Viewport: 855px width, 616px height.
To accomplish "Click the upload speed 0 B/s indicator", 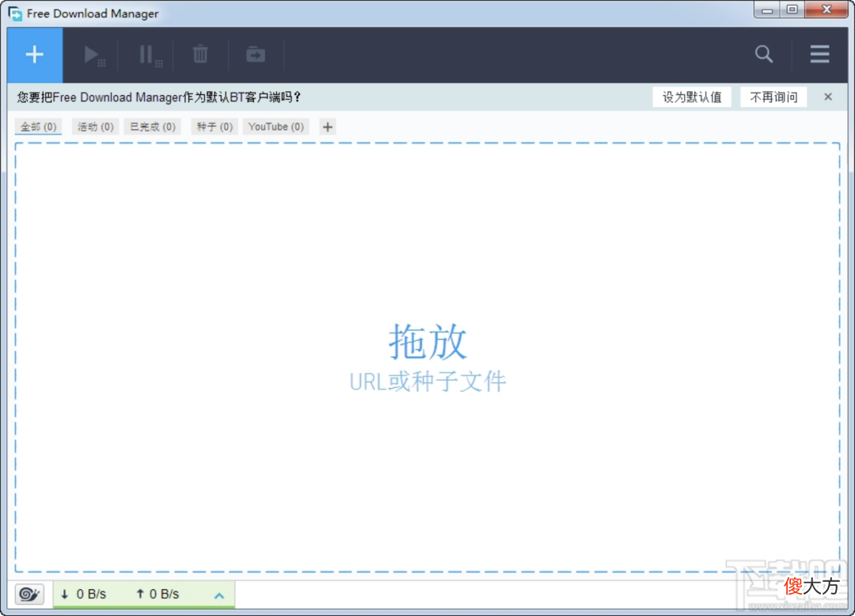I will click(158, 594).
